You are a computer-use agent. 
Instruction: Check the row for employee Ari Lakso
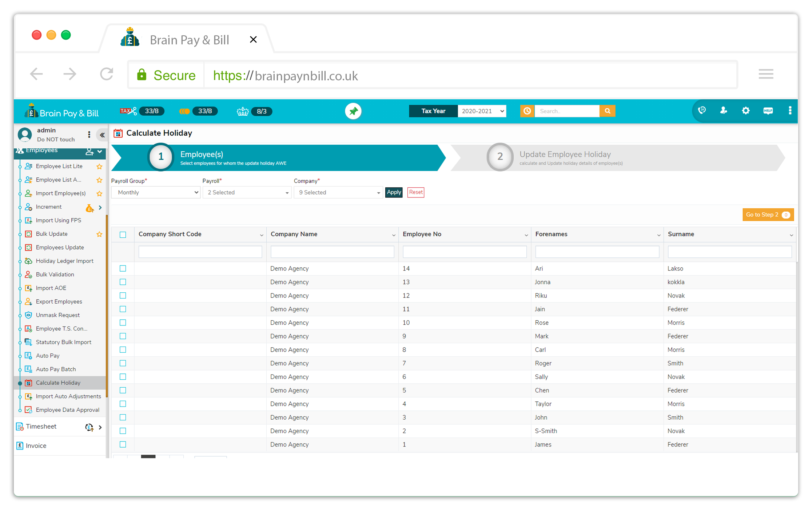[x=123, y=268]
